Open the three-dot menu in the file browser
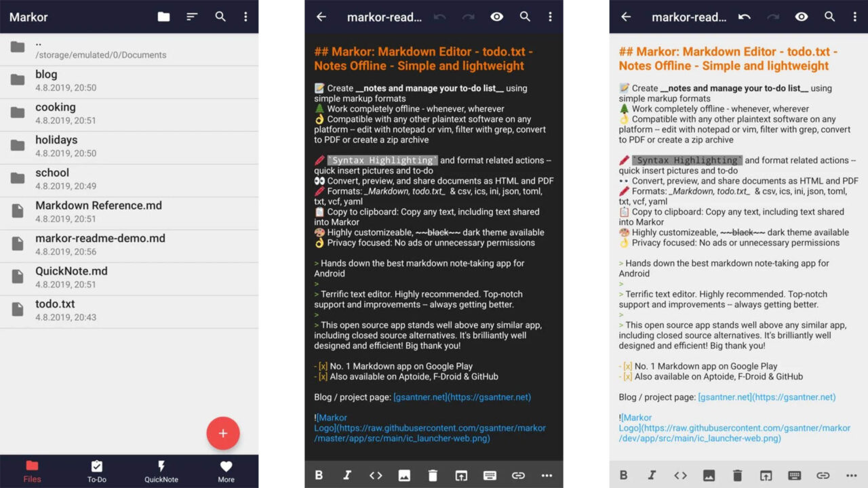Viewport: 868px width, 488px height. (x=245, y=16)
